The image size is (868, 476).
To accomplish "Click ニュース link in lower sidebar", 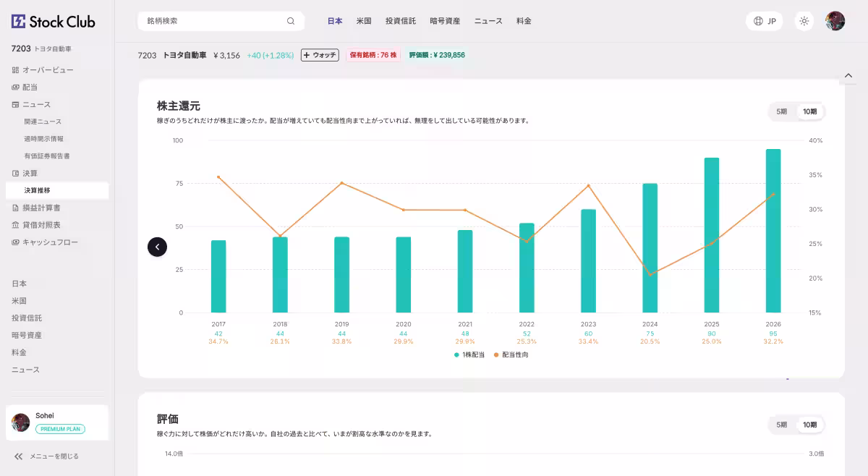I will (25, 370).
